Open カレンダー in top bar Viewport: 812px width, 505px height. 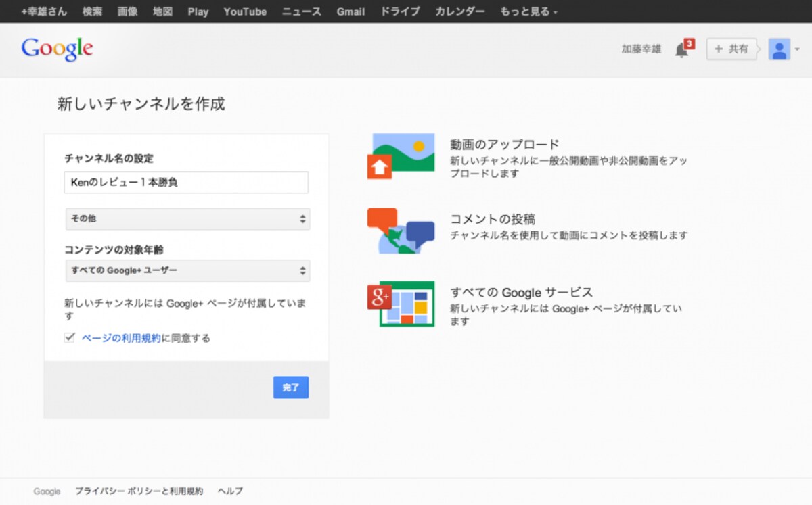point(460,11)
